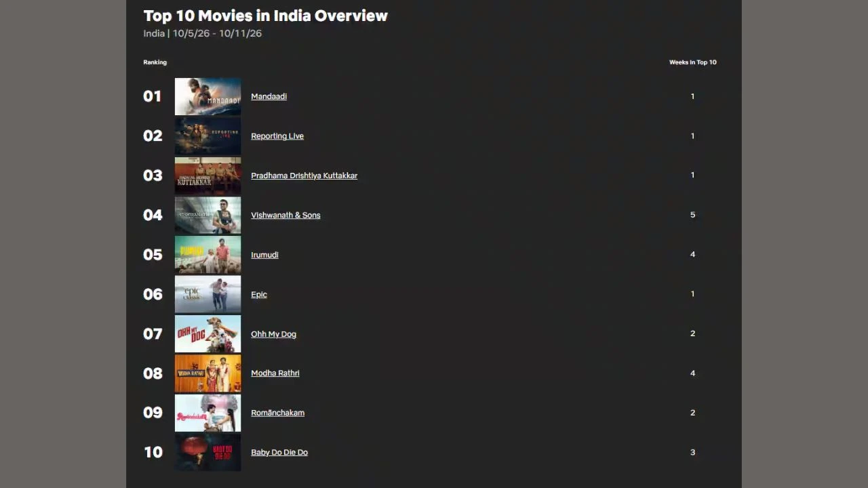Click the Irumudi poster thumbnail
The image size is (868, 488).
(208, 255)
